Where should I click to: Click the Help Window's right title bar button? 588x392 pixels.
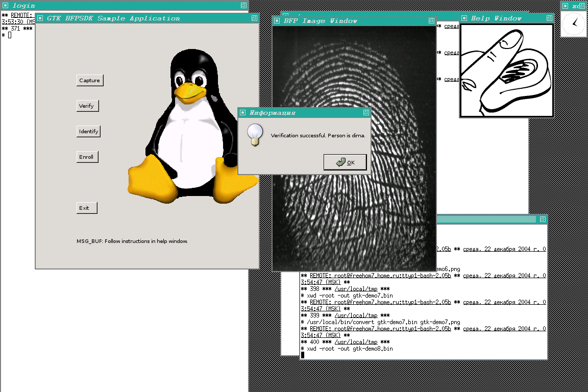click(x=549, y=18)
